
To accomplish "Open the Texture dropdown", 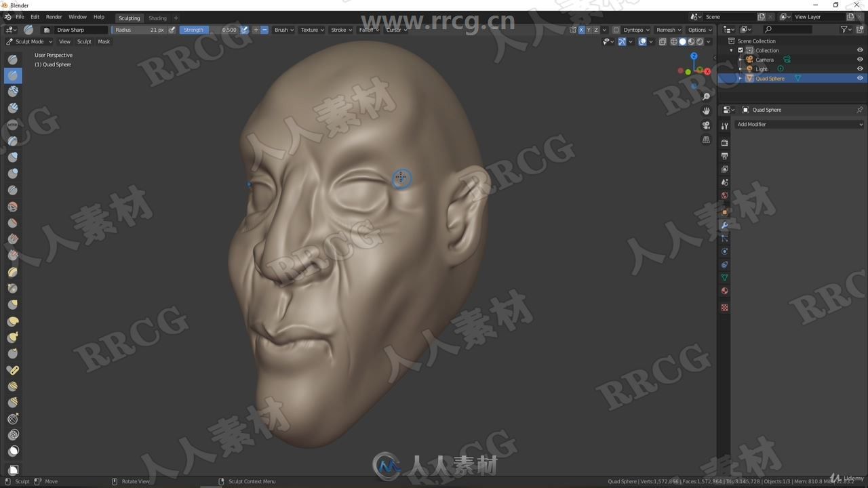I will (x=312, y=30).
